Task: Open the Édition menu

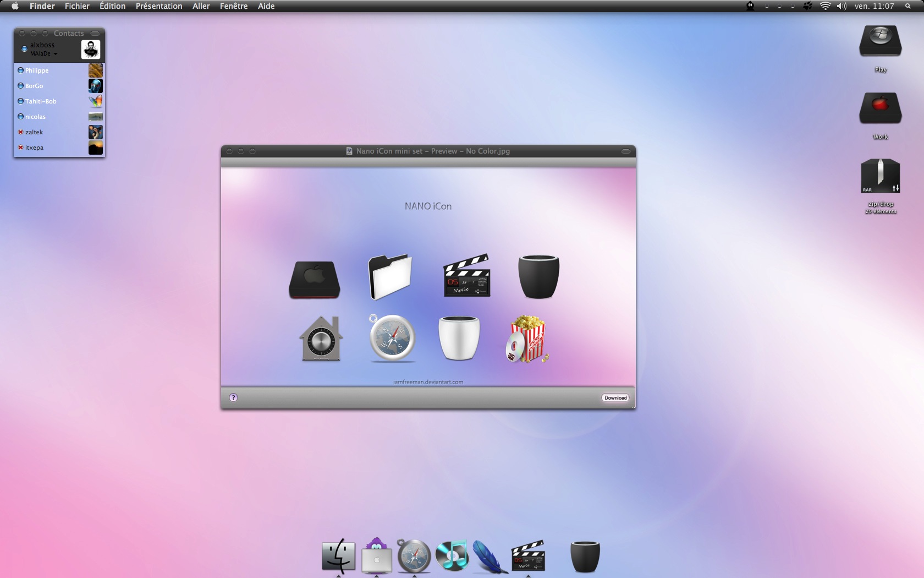Action: [x=112, y=6]
